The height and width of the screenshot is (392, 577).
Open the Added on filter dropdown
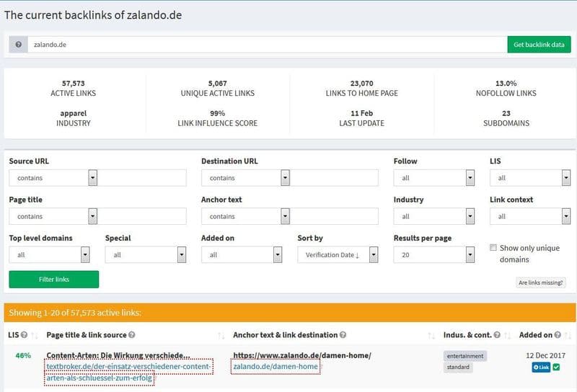[242, 254]
